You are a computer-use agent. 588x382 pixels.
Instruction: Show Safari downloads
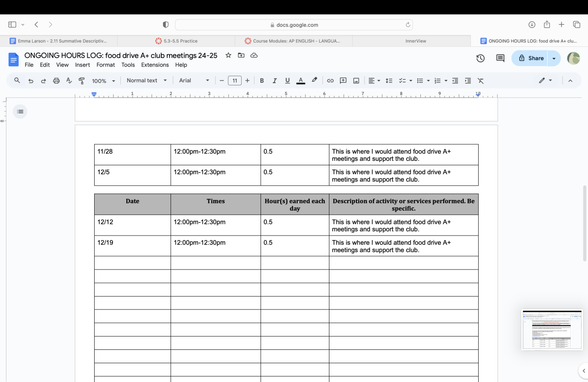point(532,25)
